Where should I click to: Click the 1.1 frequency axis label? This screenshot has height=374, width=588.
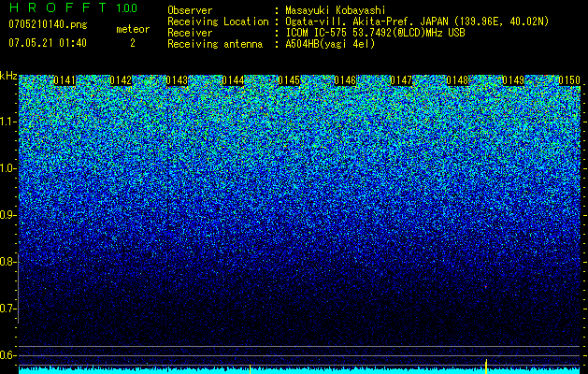point(7,122)
